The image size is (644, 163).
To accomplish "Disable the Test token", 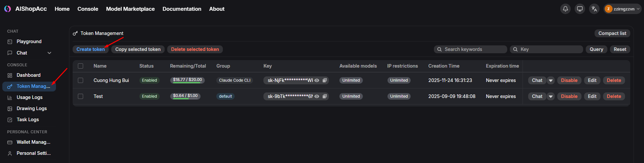I will coord(569,96).
